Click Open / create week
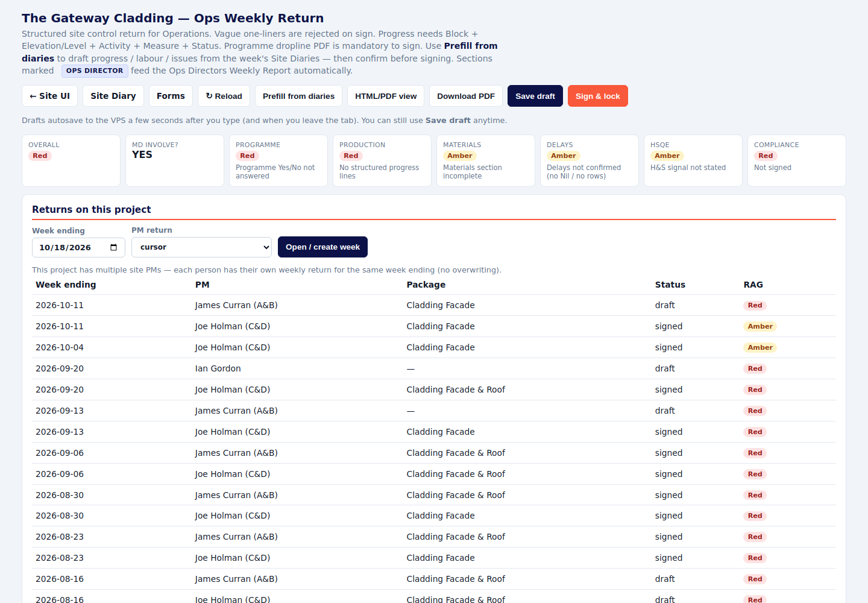The width and height of the screenshot is (868, 603). tap(322, 247)
